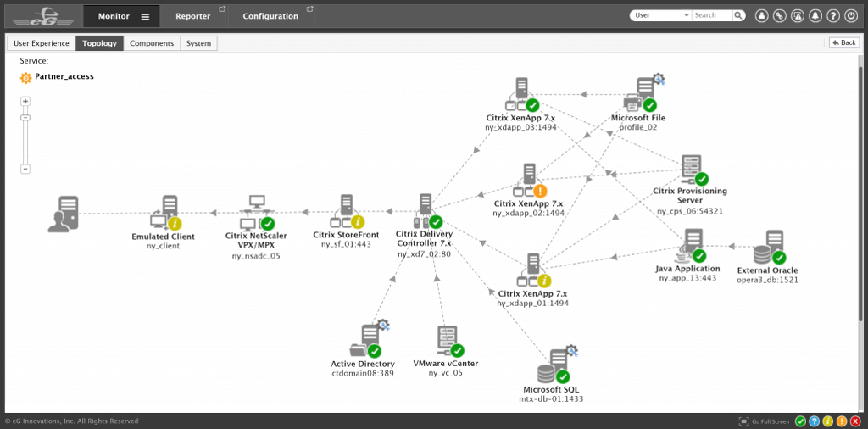
Task: Select the Topology tab
Action: tap(100, 43)
